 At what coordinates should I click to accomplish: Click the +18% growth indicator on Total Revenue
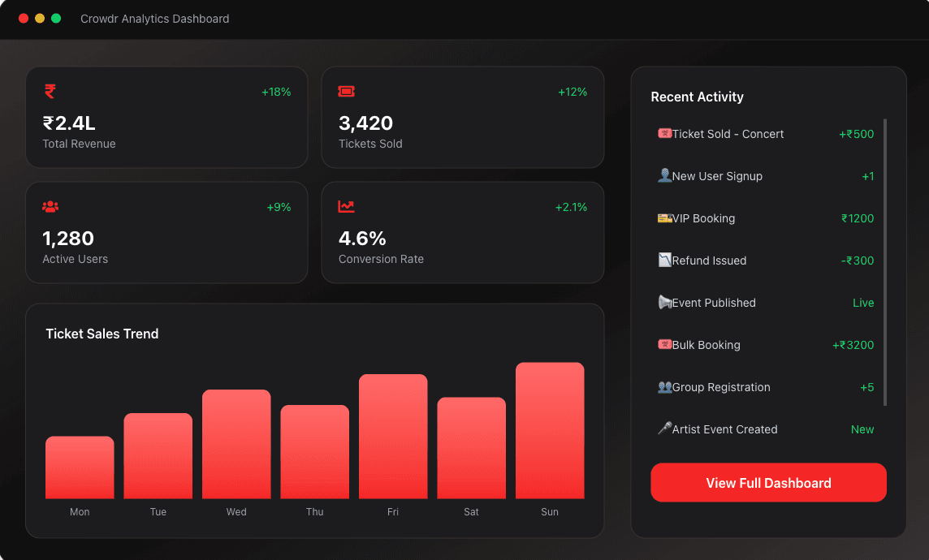click(x=276, y=92)
